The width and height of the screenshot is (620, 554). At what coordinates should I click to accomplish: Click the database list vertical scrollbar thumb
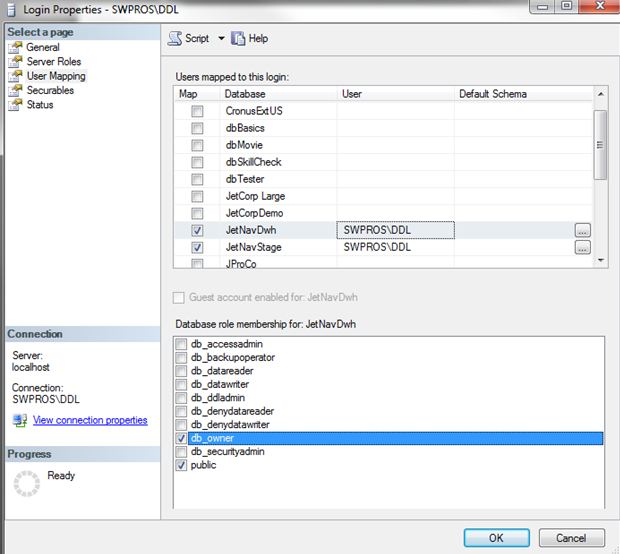[600, 145]
